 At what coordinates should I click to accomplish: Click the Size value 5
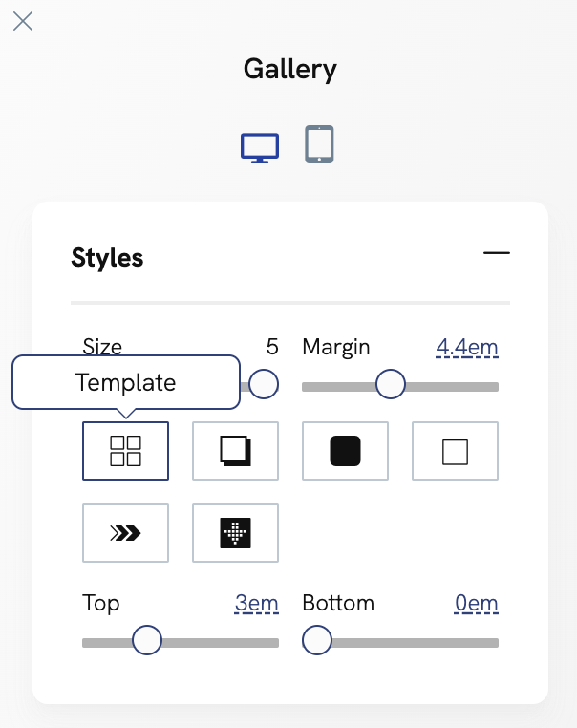point(272,347)
